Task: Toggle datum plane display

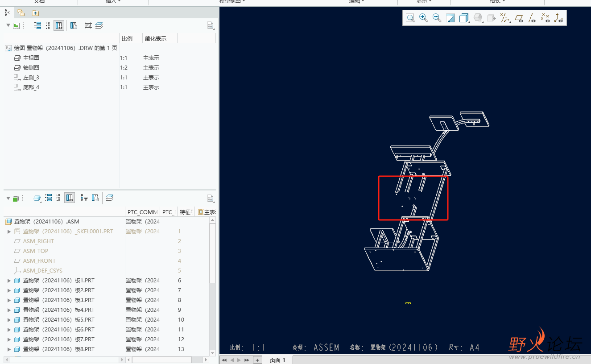Action: pyautogui.click(x=519, y=18)
